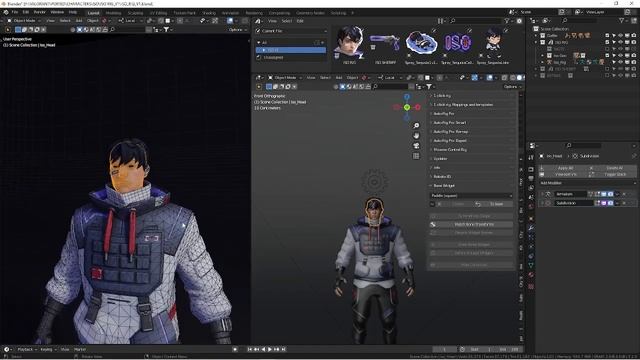This screenshot has height=360, width=640.
Task: Expand the Mixamo Control Rig panel
Action: 471,149
